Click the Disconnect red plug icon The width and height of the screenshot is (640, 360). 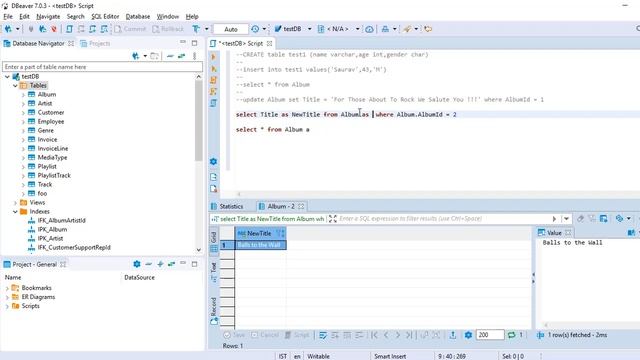coord(54,29)
